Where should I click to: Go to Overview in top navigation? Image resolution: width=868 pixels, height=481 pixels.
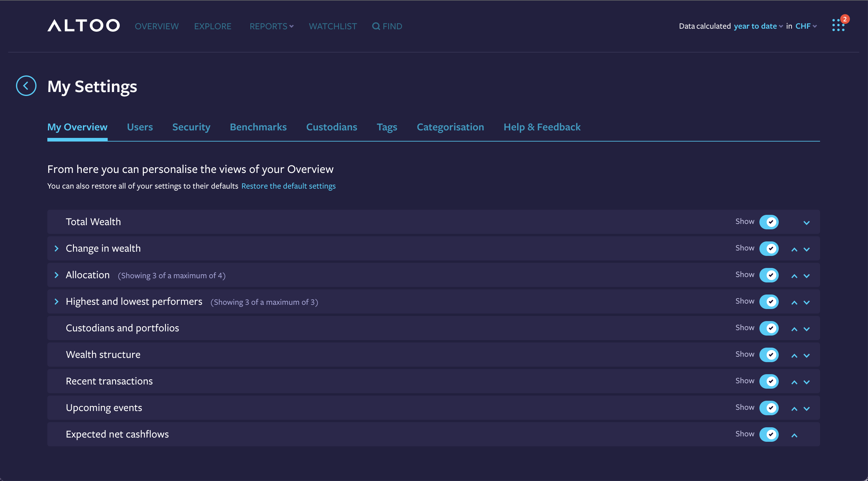click(x=157, y=26)
